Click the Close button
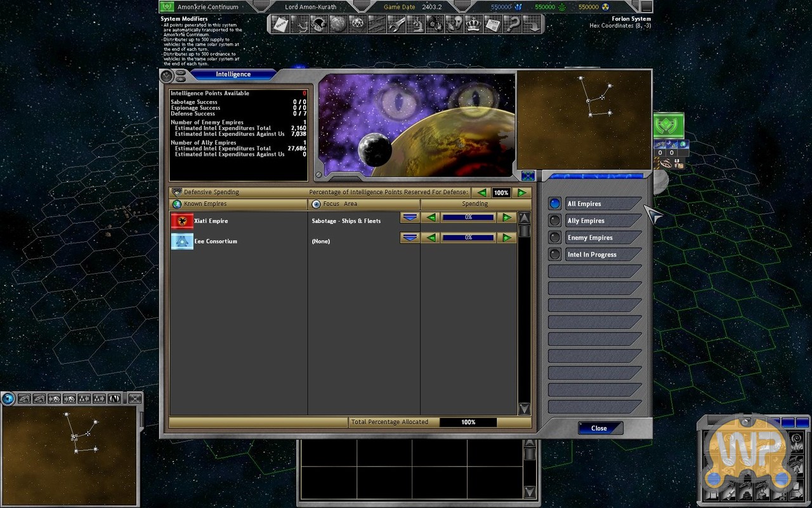The width and height of the screenshot is (812, 508). [x=599, y=428]
